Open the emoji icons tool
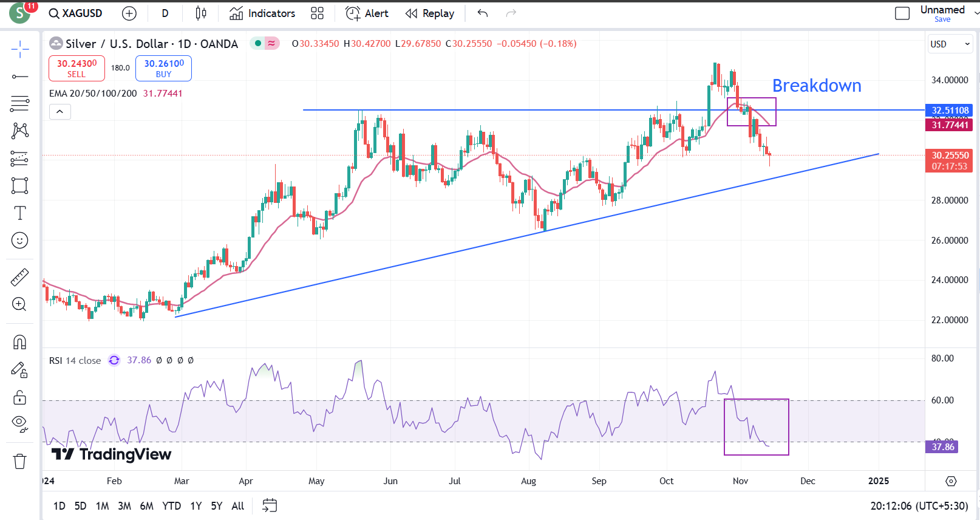This screenshot has width=980, height=520. pos(19,241)
